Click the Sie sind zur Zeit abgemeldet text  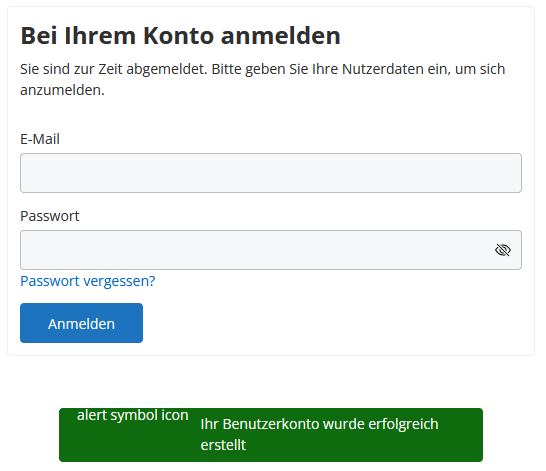click(113, 69)
